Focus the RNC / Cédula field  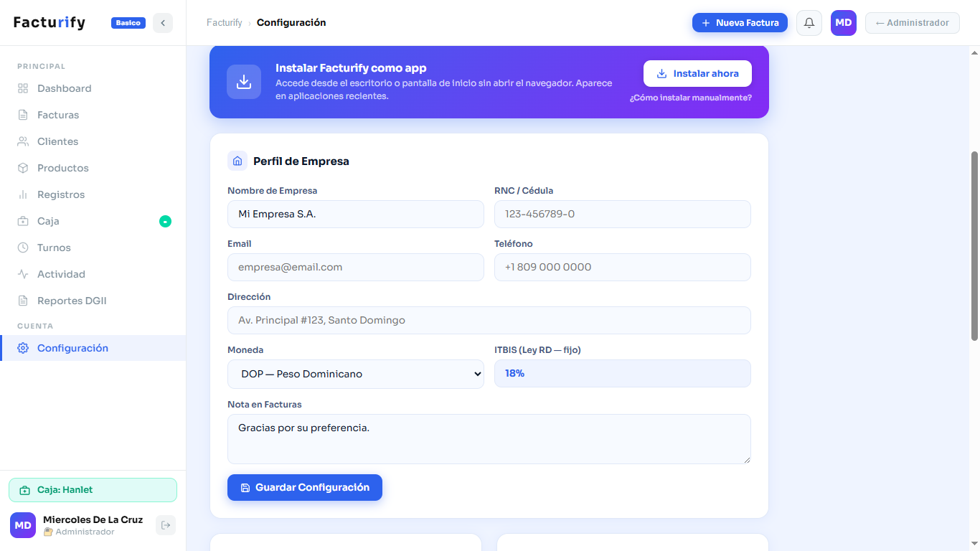(x=623, y=214)
